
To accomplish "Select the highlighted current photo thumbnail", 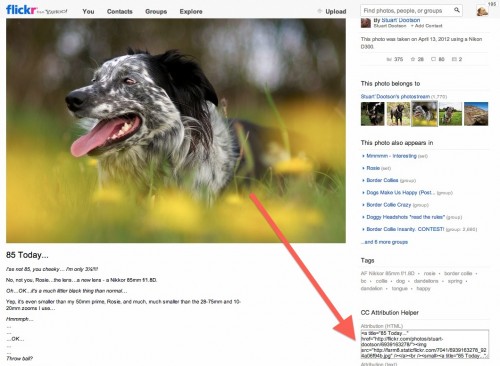I will pyautogui.click(x=424, y=114).
